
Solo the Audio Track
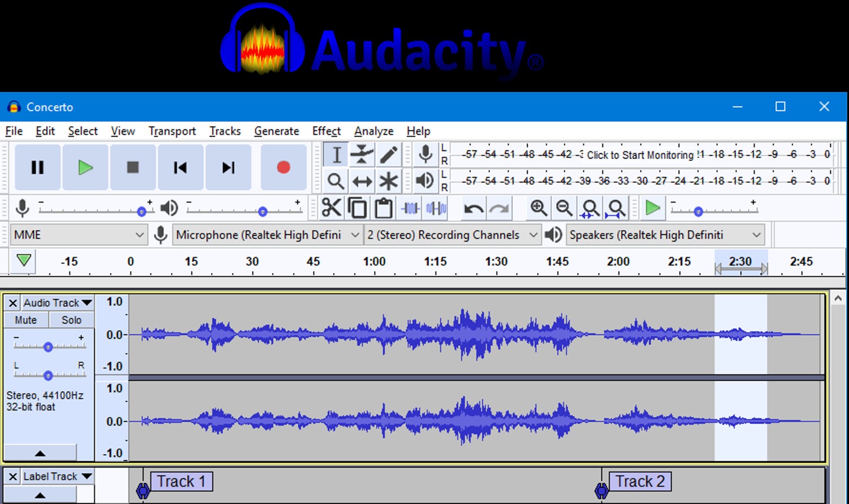click(71, 320)
